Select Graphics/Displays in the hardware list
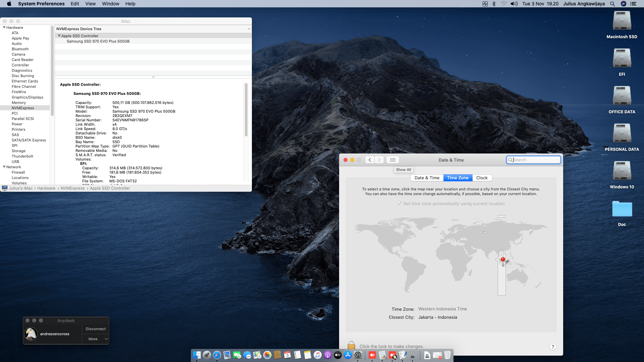 click(x=28, y=97)
